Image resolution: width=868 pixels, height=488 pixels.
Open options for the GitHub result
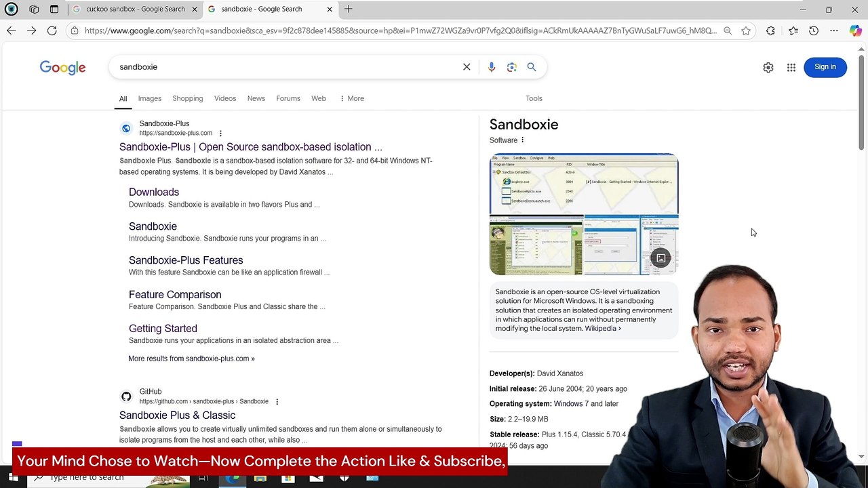click(277, 402)
